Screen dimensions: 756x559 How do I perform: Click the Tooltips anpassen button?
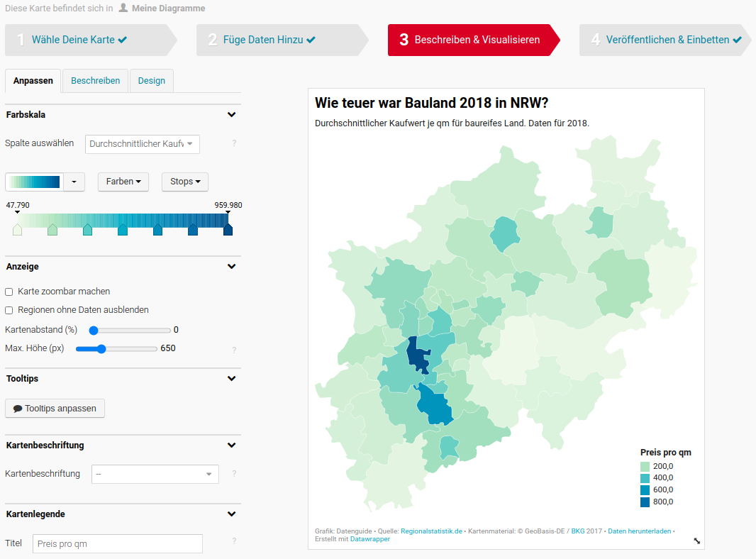pos(55,409)
